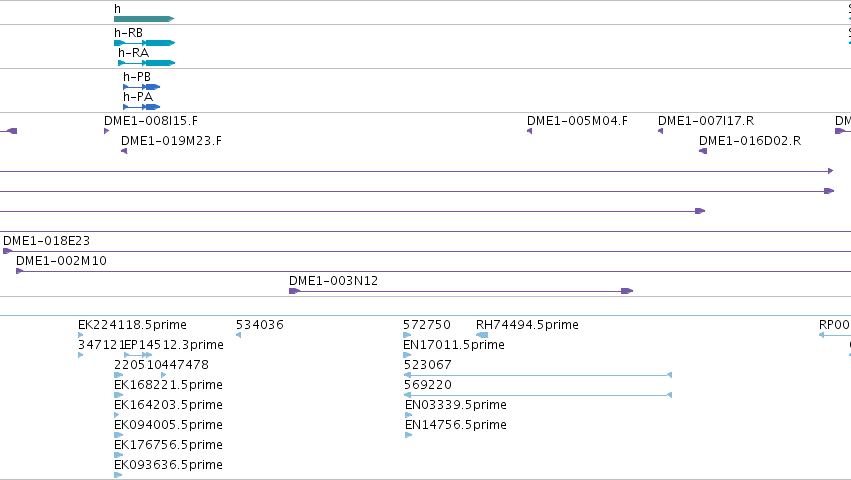This screenshot has height=480, width=851.
Task: Click the DME1-005M04.F marker
Action: click(529, 131)
